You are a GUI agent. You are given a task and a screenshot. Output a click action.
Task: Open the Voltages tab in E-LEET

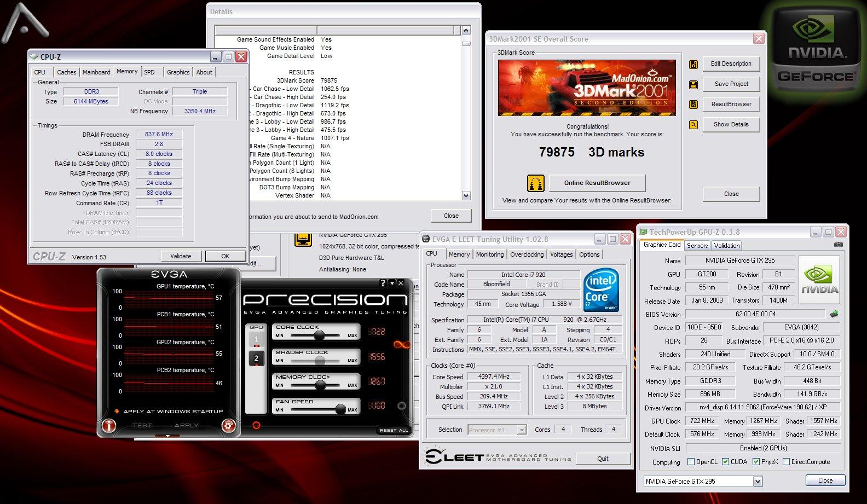tap(562, 254)
